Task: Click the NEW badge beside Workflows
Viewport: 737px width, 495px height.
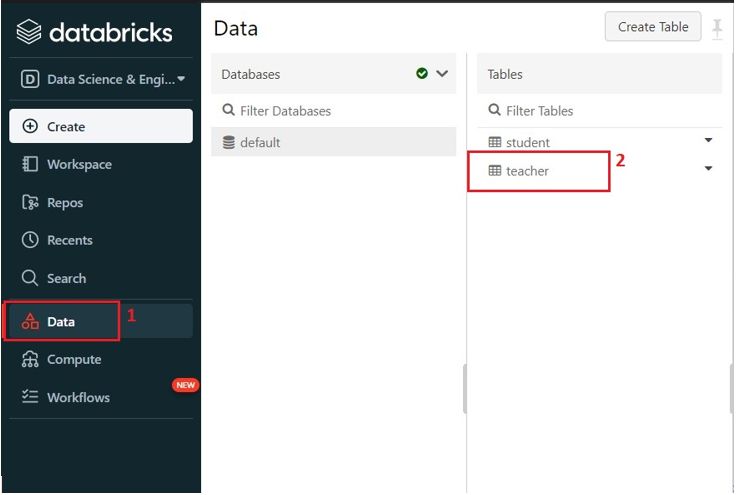Action: click(186, 385)
